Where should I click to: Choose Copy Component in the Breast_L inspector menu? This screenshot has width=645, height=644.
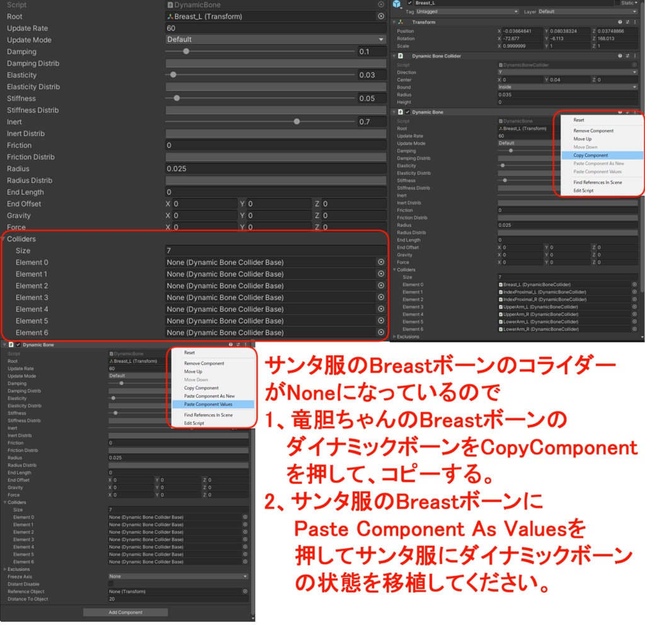tap(602, 155)
